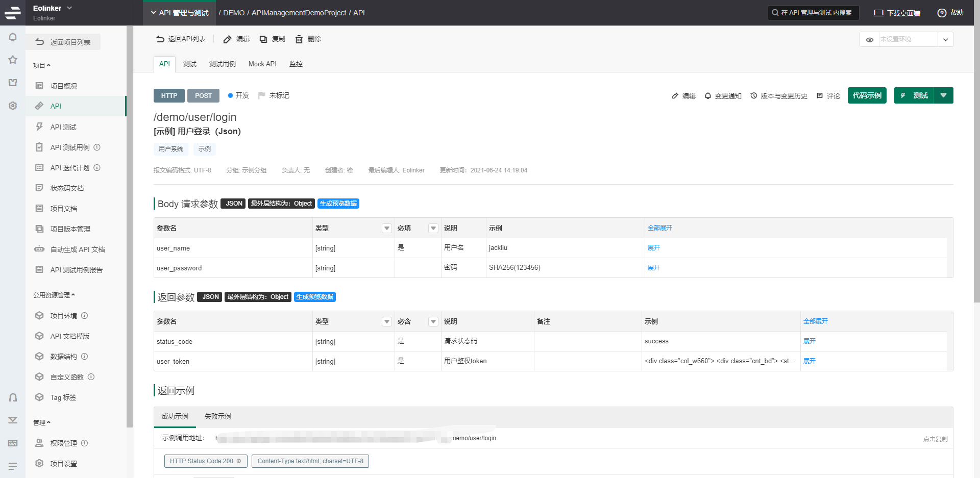
Task: Click info icon next to 自定义函数
Action: pyautogui.click(x=91, y=377)
